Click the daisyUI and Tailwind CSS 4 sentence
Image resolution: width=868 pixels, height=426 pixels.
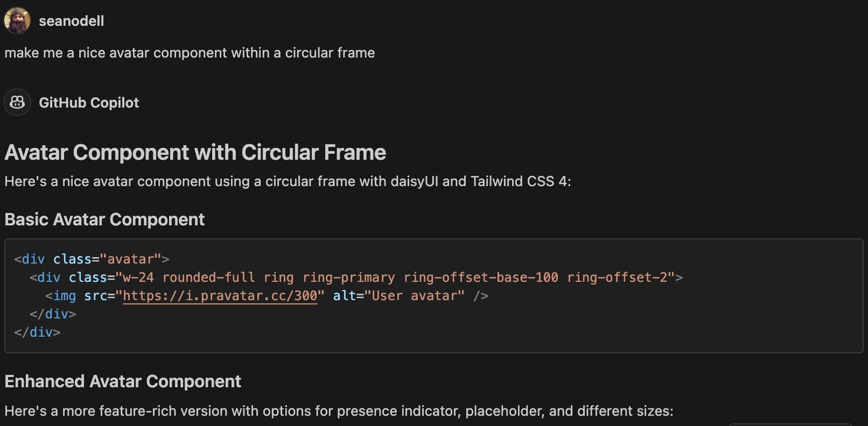click(288, 181)
